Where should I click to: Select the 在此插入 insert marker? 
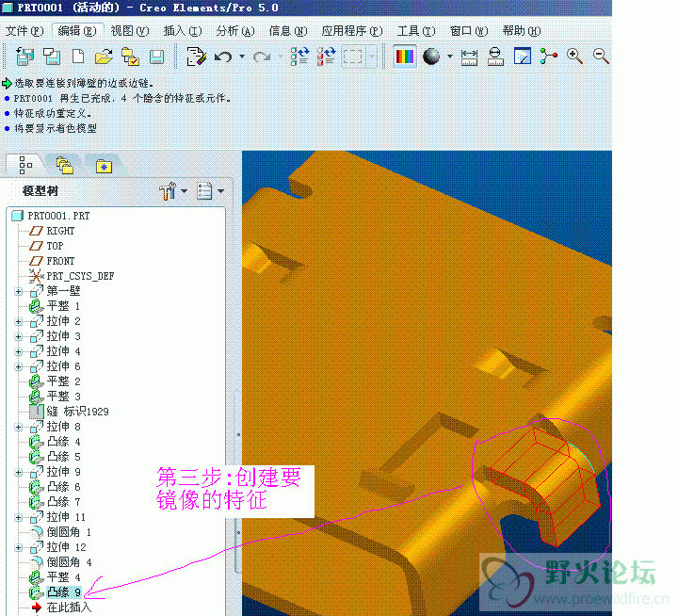(69, 608)
